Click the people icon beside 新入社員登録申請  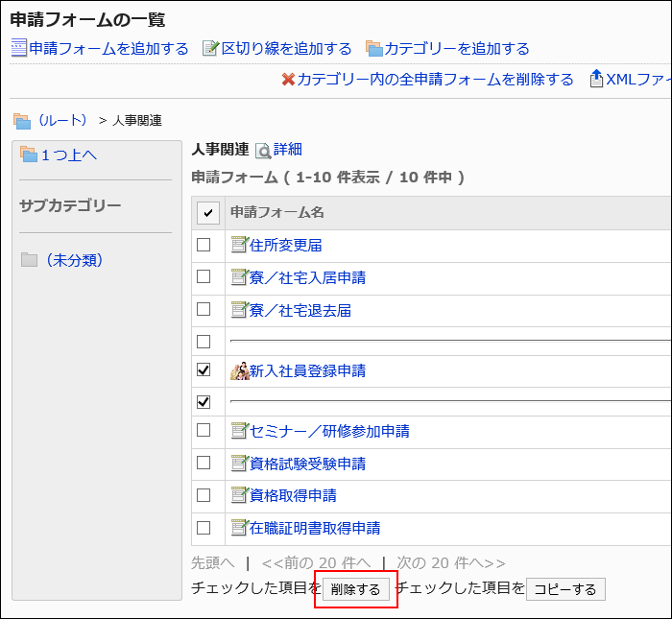point(240,371)
